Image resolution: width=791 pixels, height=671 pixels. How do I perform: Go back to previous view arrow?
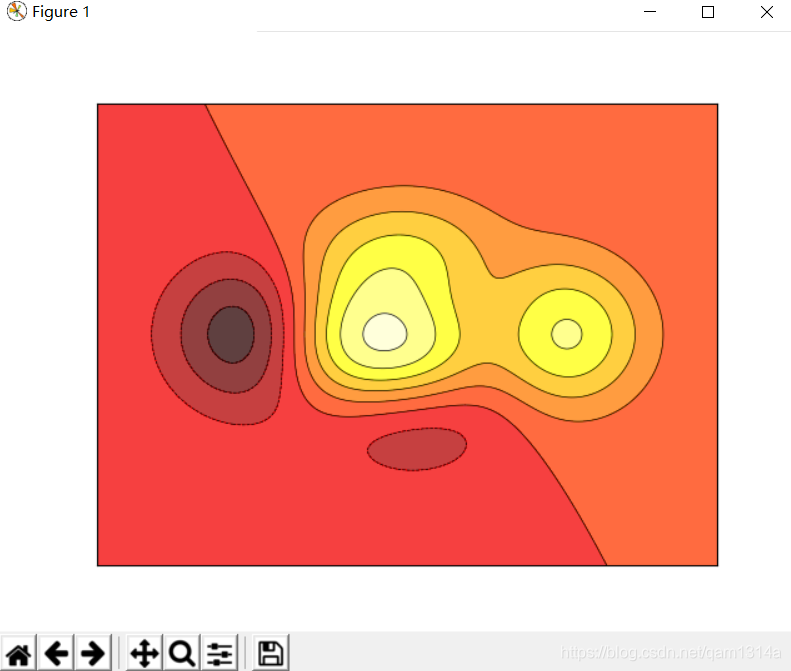click(x=56, y=653)
